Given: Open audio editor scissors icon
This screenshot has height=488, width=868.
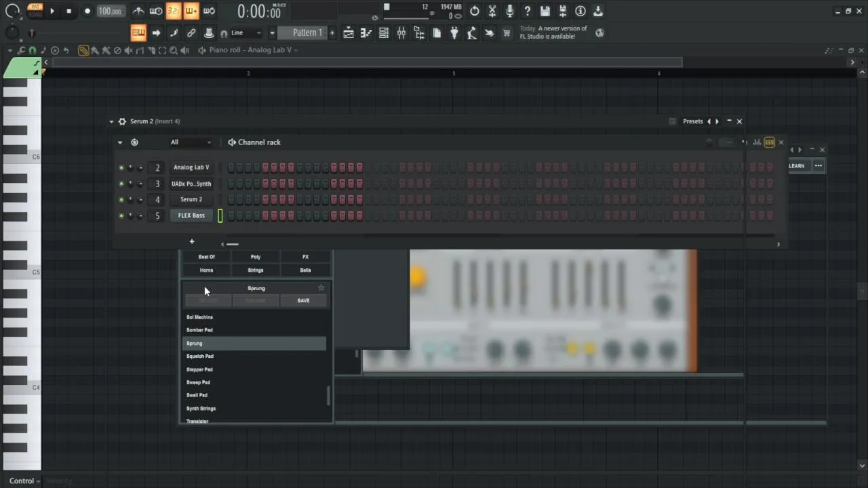Looking at the screenshot, I should tap(492, 11).
